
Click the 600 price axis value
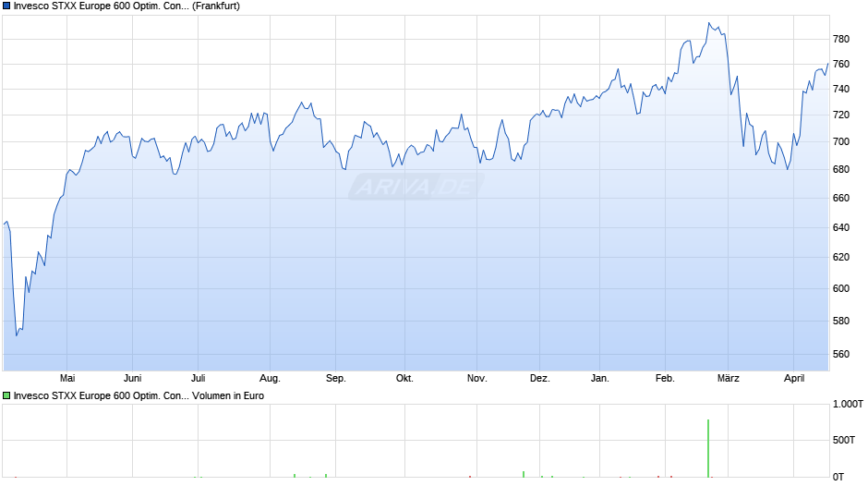841,288
